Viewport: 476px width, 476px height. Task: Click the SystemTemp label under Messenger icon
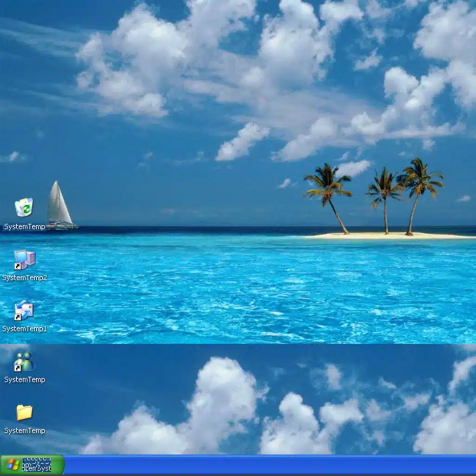[x=25, y=380]
